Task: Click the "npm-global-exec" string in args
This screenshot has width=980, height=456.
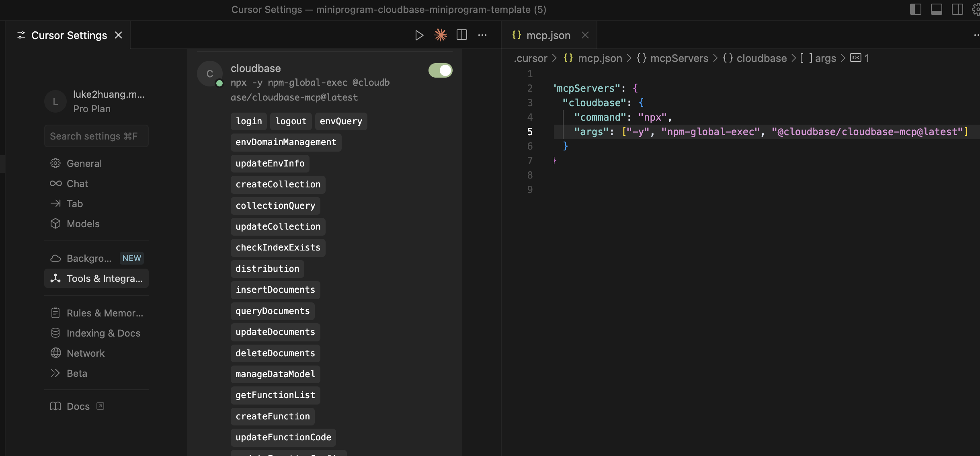Action: pyautogui.click(x=710, y=131)
